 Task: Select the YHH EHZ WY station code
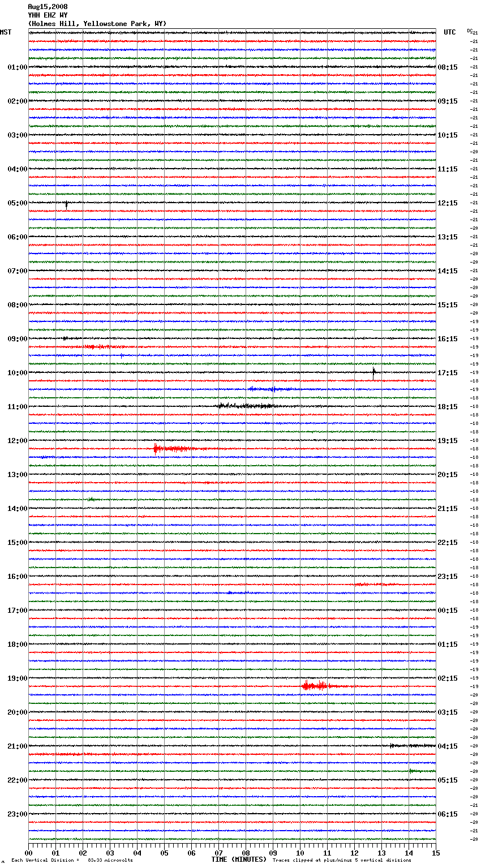pyautogui.click(x=48, y=15)
